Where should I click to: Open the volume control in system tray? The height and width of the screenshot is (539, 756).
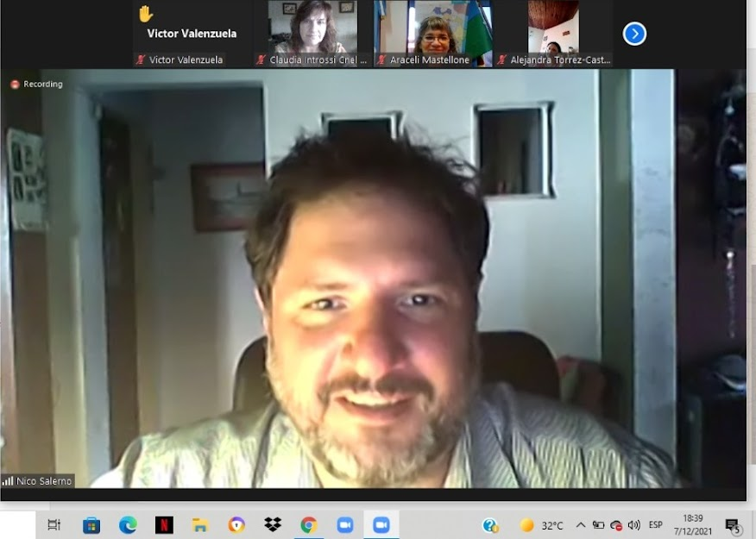click(x=634, y=525)
